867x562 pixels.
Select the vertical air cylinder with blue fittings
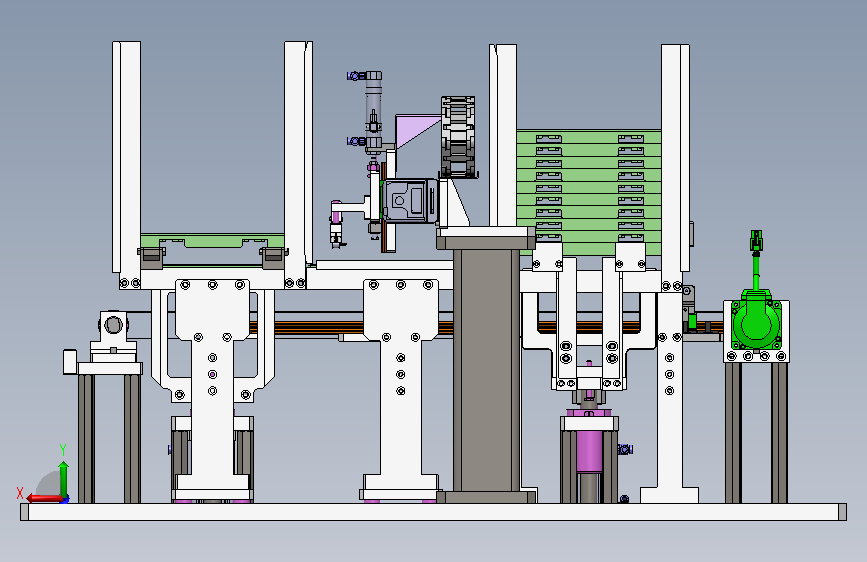373,110
